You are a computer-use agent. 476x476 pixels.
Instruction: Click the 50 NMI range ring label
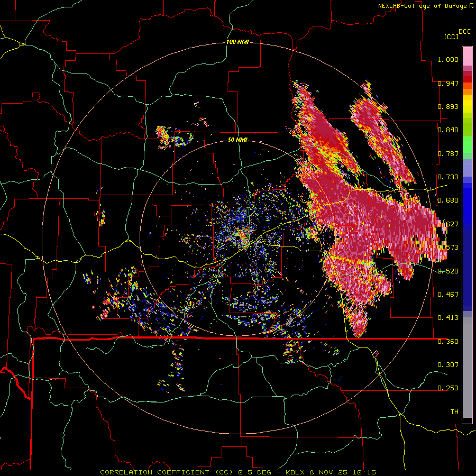[x=237, y=140]
